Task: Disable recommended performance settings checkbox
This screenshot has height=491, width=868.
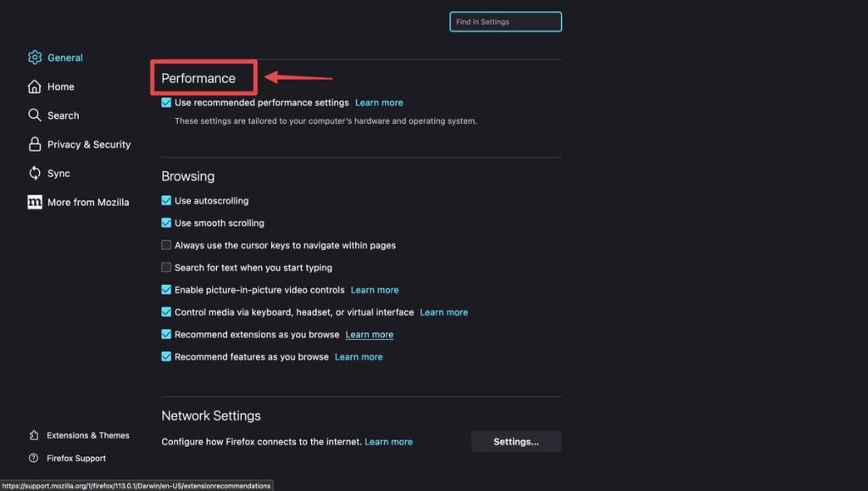Action: tap(166, 103)
